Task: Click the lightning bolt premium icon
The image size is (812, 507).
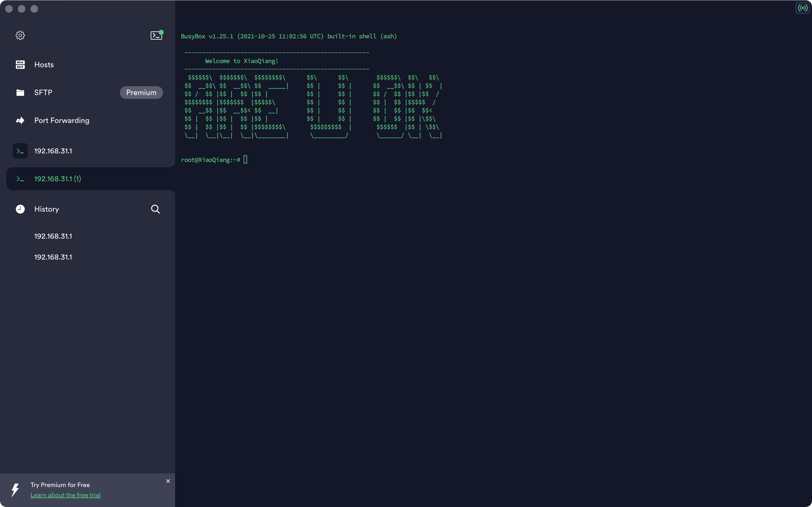Action: tap(15, 490)
